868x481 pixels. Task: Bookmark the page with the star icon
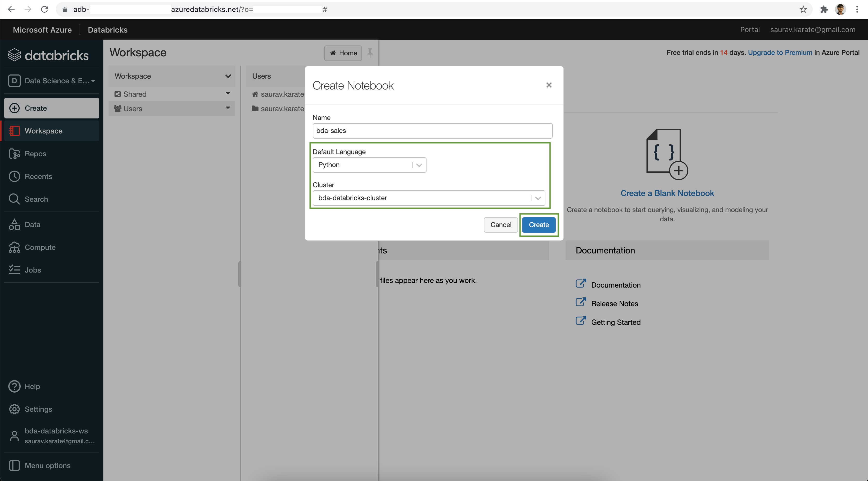803,9
